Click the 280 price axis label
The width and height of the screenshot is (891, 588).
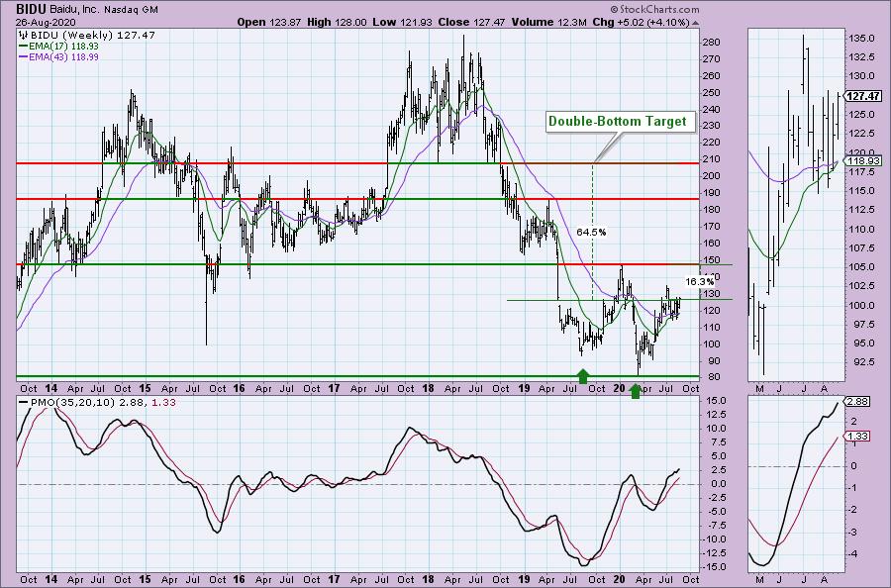pyautogui.click(x=712, y=42)
